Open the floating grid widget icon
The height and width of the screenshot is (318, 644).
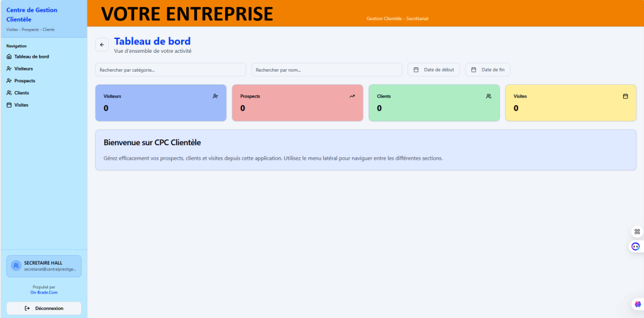click(x=636, y=231)
